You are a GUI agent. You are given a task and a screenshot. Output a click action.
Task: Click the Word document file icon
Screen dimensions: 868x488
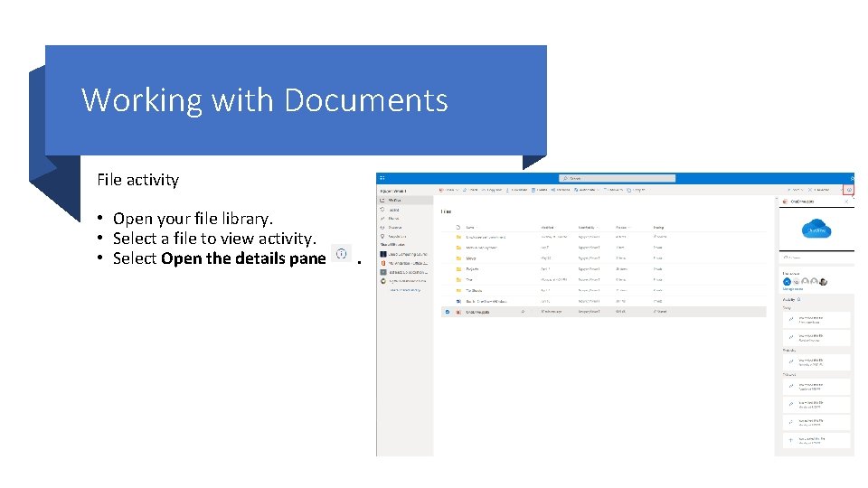[x=458, y=302]
